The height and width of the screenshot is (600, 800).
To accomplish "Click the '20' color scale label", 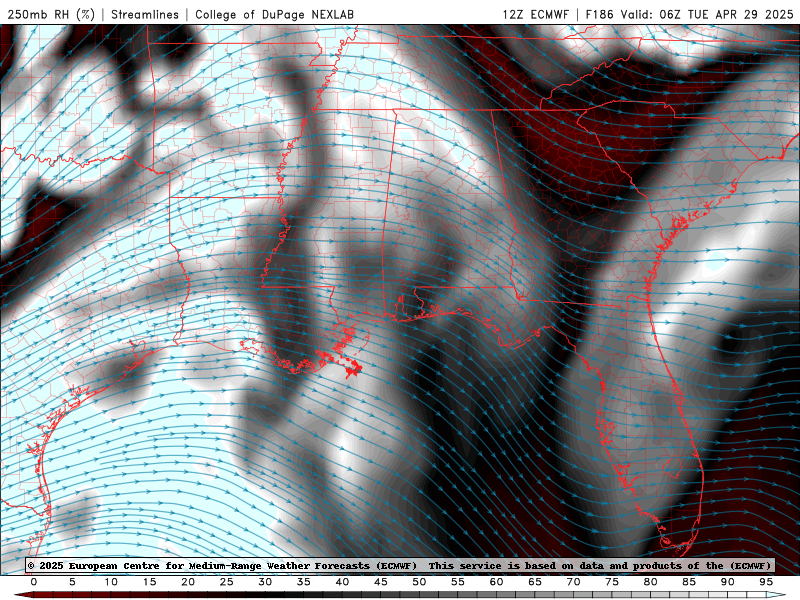I will click(x=188, y=582).
